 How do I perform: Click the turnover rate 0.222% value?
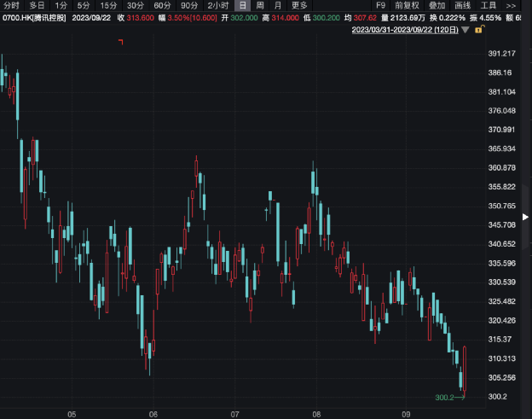click(452, 18)
